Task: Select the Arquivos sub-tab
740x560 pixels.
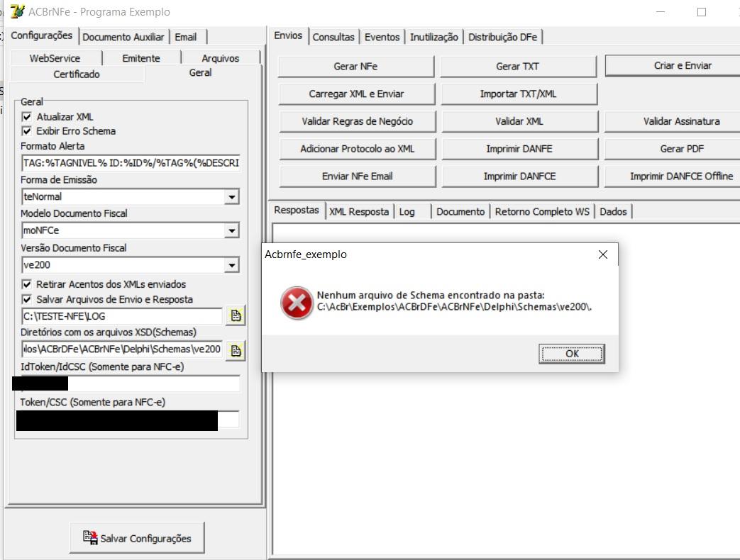Action: click(221, 58)
